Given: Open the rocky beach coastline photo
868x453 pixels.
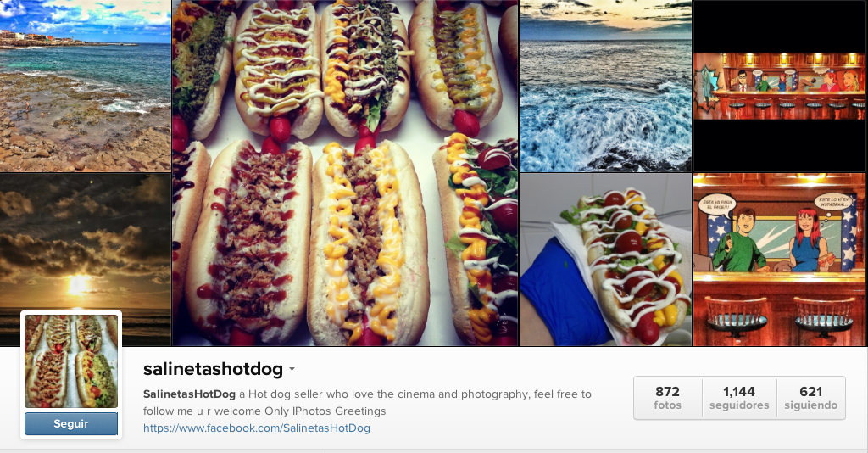Looking at the screenshot, I should click(86, 86).
